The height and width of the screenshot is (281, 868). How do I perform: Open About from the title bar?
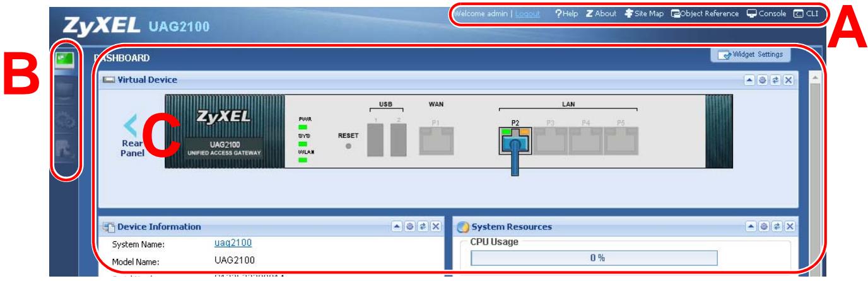click(x=601, y=13)
